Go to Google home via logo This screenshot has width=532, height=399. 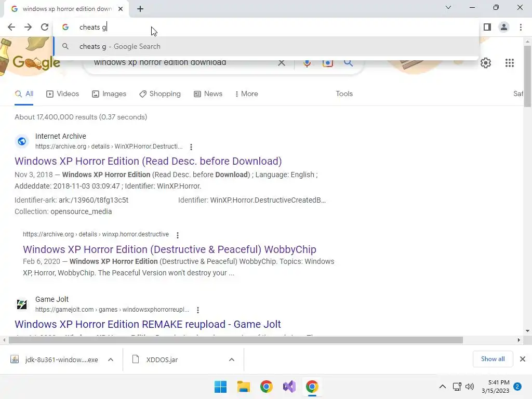click(x=36, y=62)
